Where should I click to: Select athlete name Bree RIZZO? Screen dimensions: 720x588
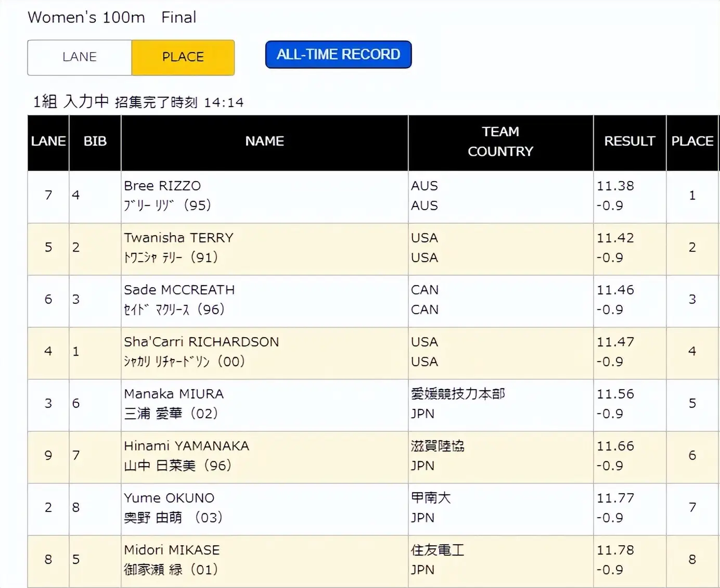162,186
